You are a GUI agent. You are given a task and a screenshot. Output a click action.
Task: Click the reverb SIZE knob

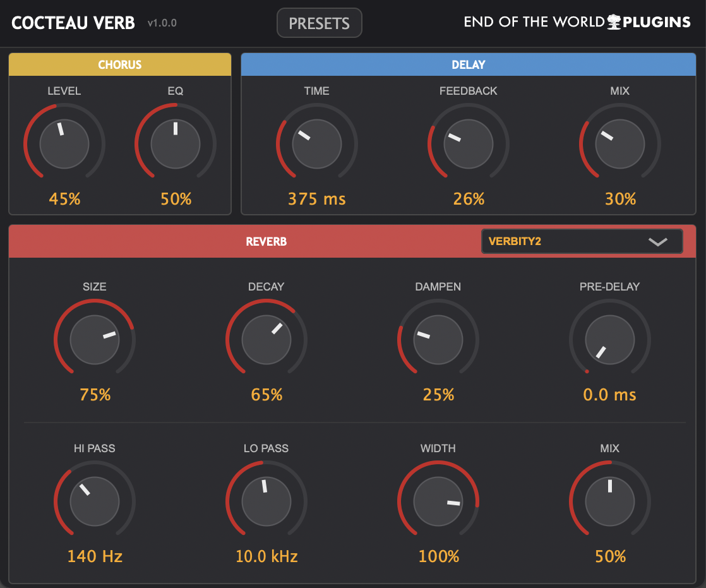(94, 340)
